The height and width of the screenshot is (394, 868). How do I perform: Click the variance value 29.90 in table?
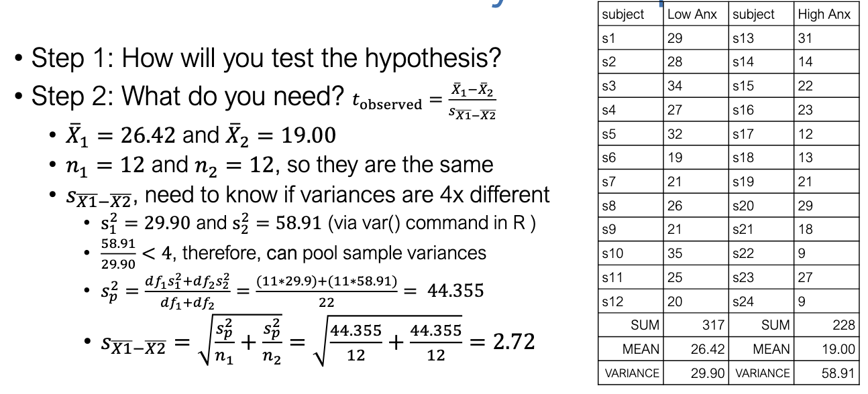[x=706, y=373]
